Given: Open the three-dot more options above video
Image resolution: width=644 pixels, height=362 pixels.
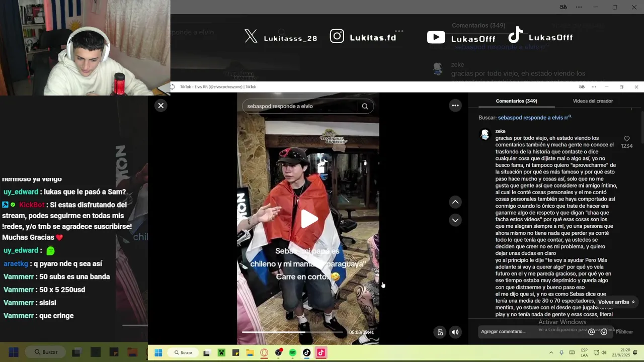Looking at the screenshot, I should pos(455,106).
